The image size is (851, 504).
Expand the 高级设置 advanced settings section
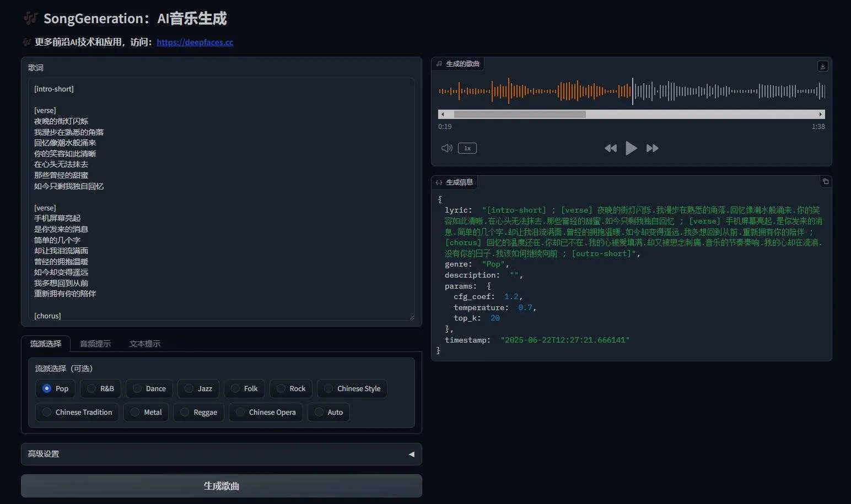pos(221,454)
